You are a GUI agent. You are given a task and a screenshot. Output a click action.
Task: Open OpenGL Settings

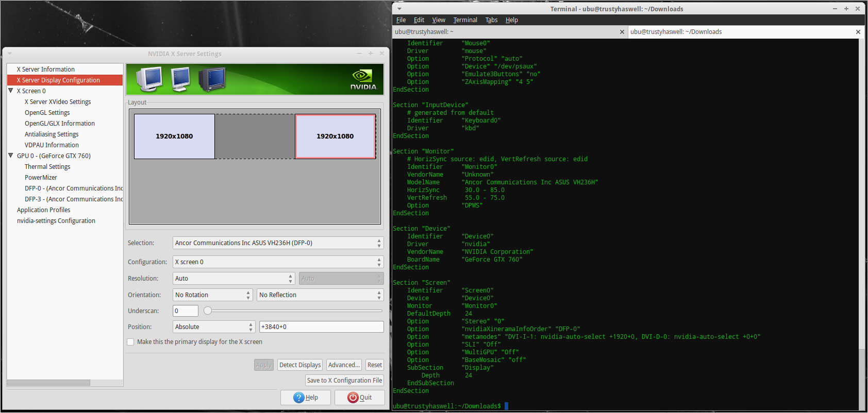point(47,113)
